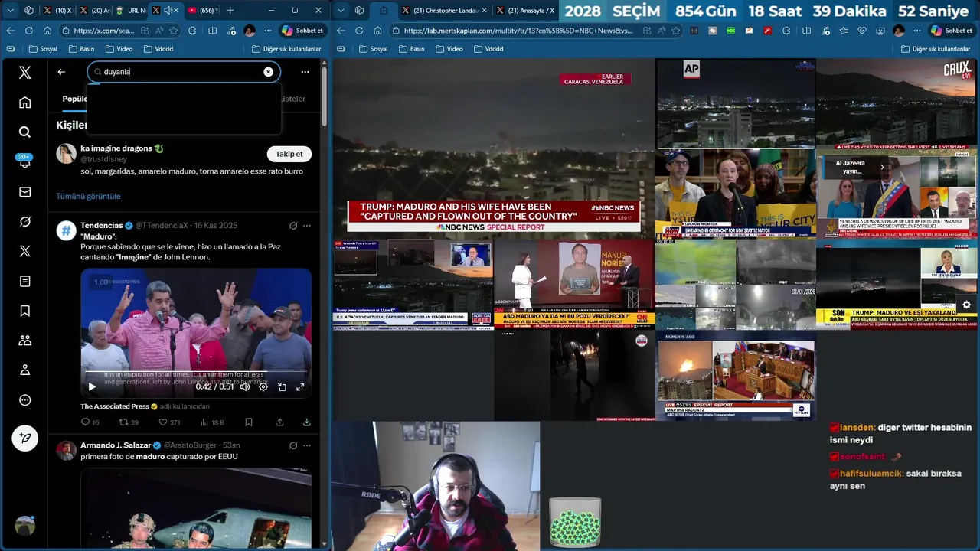980x551 pixels.
Task: Open Grok from the X sidebar
Action: pyautogui.click(x=25, y=222)
